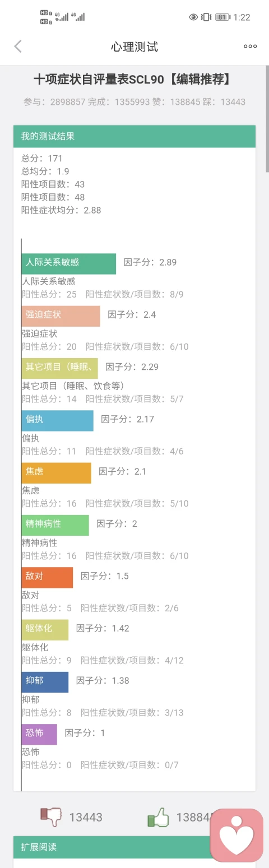Viewport: 269px width, 868px height.
Task: Select the 人际关系敏感 green bar
Action: click(x=69, y=264)
